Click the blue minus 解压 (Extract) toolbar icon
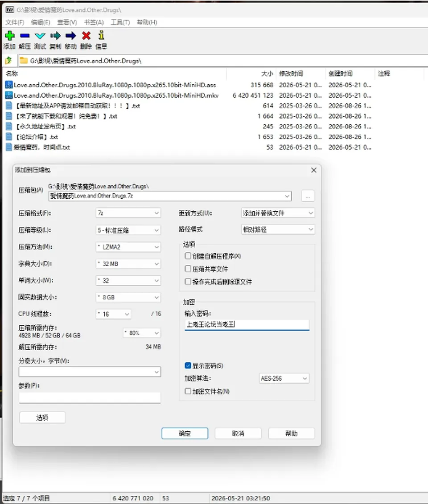The height and width of the screenshot is (504, 428). (25, 36)
